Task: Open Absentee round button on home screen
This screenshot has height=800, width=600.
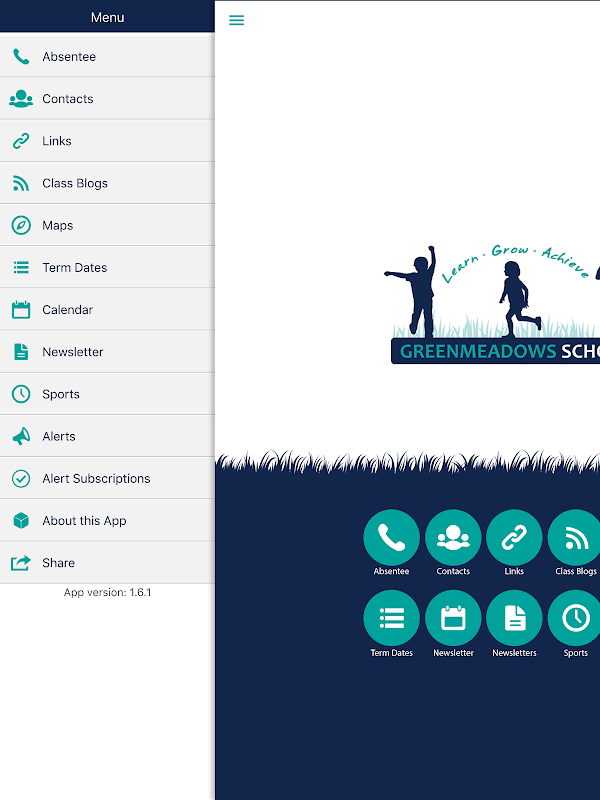Action: (x=391, y=537)
